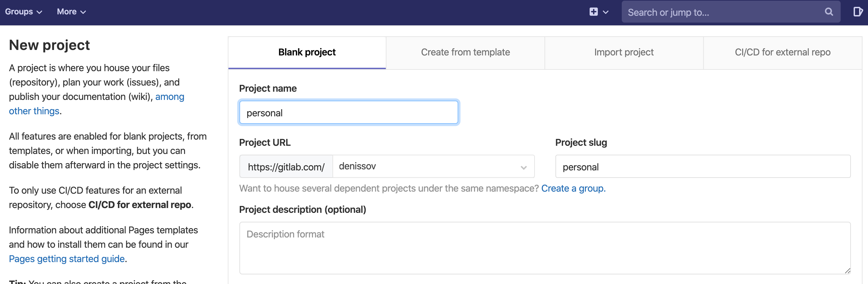Viewport: 868px width, 284px height.
Task: Click the description textarea resize handle
Action: [x=847, y=271]
